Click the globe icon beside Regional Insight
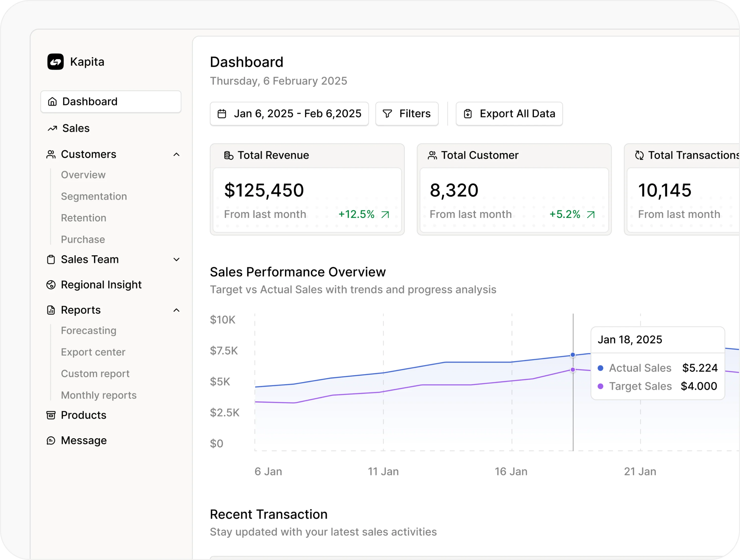 coord(51,285)
